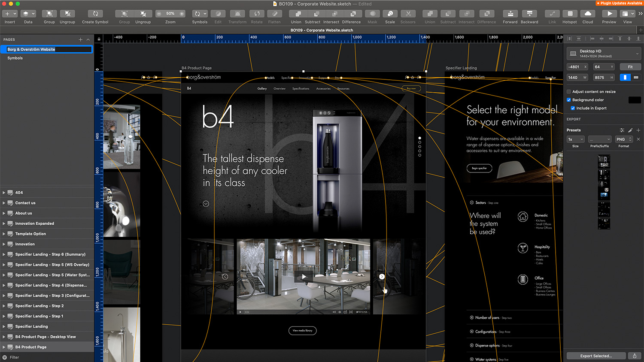Click the Cloud upload icon
644x362 pixels.
tap(588, 14)
